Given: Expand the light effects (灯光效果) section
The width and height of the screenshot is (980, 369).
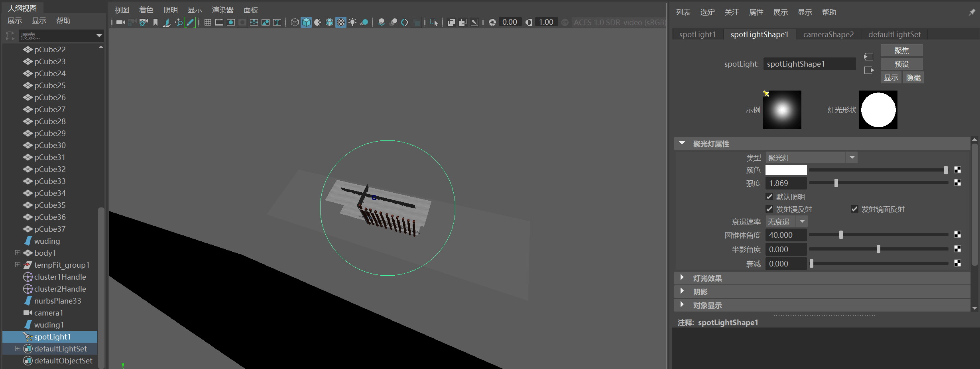Looking at the screenshot, I should (682, 278).
